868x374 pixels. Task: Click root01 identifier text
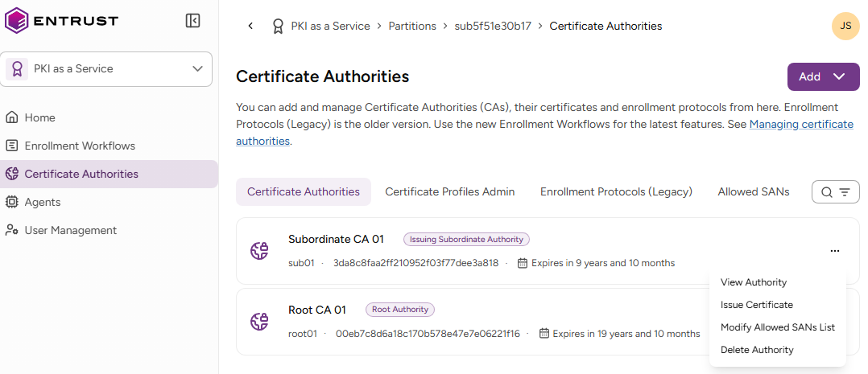click(x=303, y=334)
